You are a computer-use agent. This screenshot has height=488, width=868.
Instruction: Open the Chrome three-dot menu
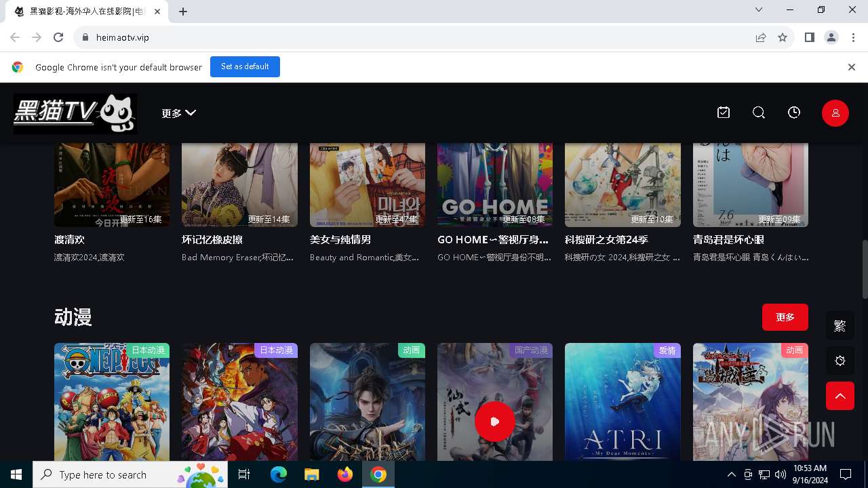point(853,37)
